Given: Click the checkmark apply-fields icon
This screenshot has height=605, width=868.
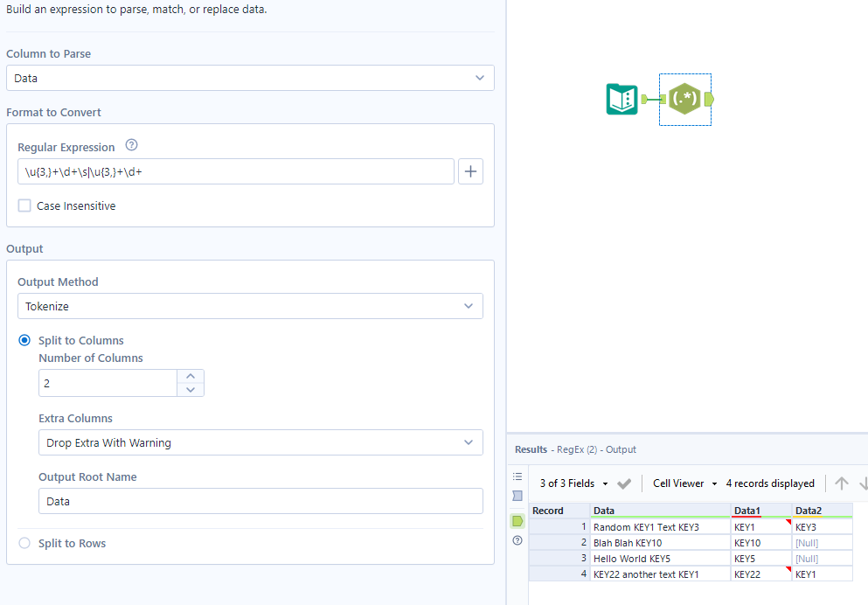Looking at the screenshot, I should (624, 483).
